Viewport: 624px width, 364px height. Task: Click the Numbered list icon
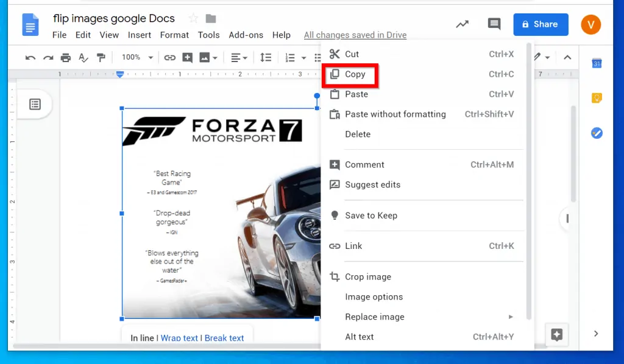tap(290, 58)
